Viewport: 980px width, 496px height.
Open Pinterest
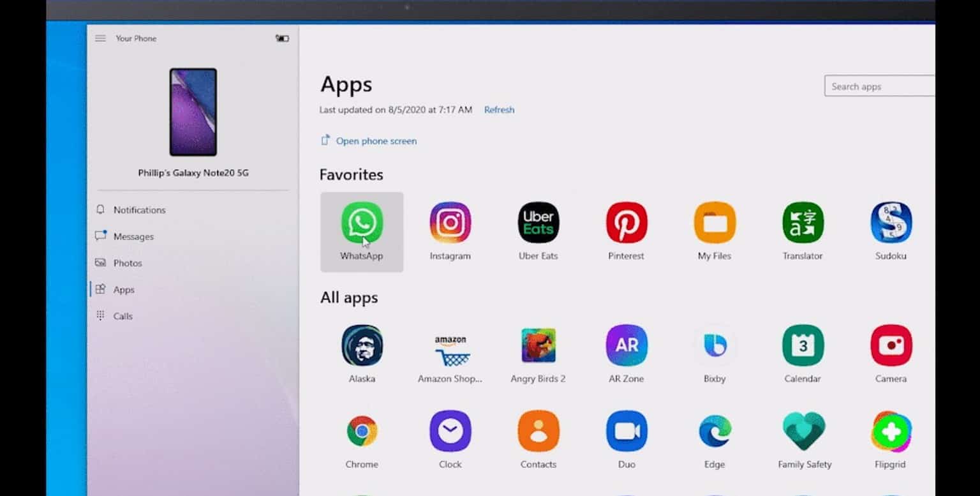[x=626, y=223]
